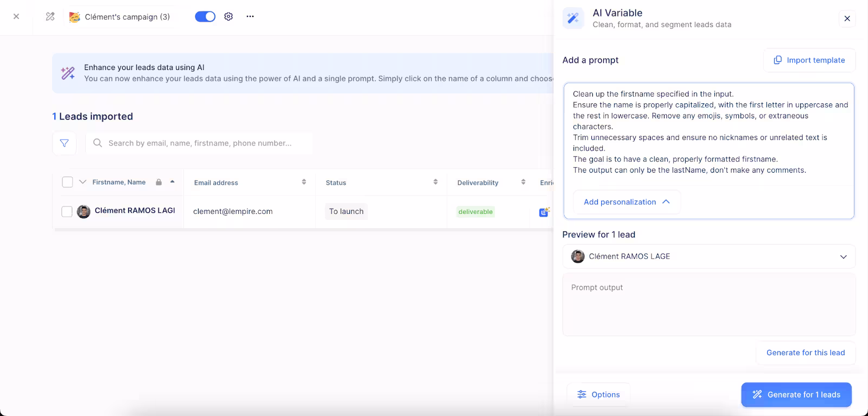Click the enrichment icon in the lead row
The width and height of the screenshot is (868, 416).
(544, 212)
